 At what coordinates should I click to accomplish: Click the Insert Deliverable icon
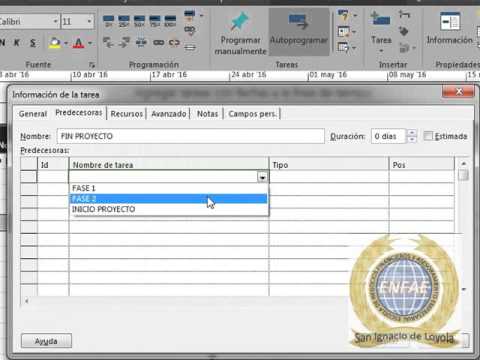pos(404,48)
